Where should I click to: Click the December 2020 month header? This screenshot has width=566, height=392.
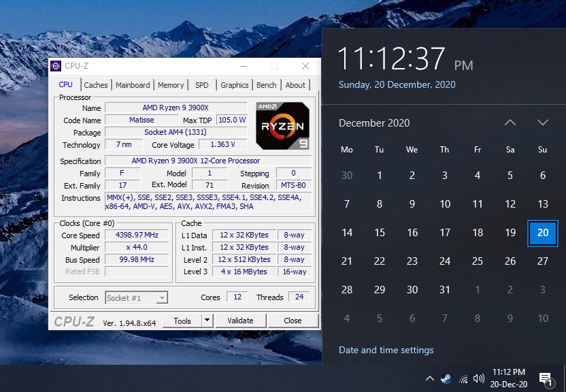pyautogui.click(x=374, y=123)
